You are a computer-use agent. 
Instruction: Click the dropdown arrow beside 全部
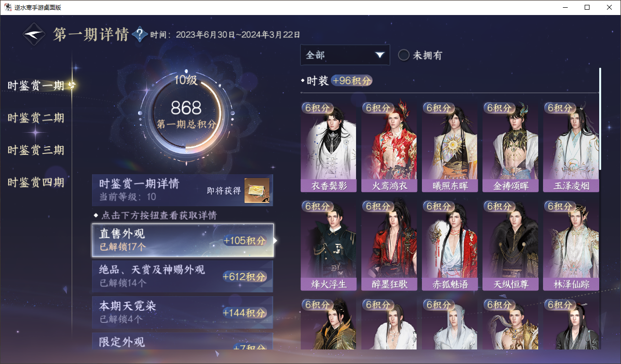pyautogui.click(x=380, y=55)
